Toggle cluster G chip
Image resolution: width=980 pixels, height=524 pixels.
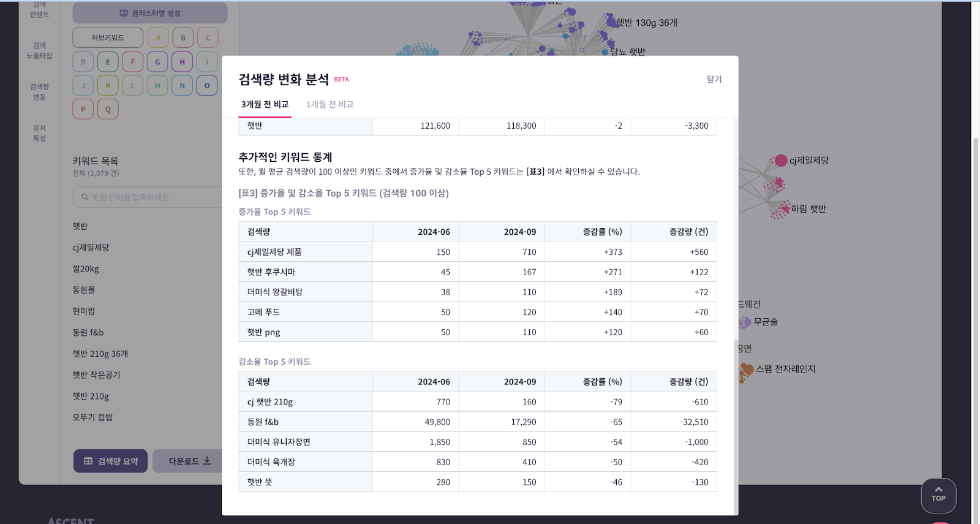pyautogui.click(x=157, y=62)
